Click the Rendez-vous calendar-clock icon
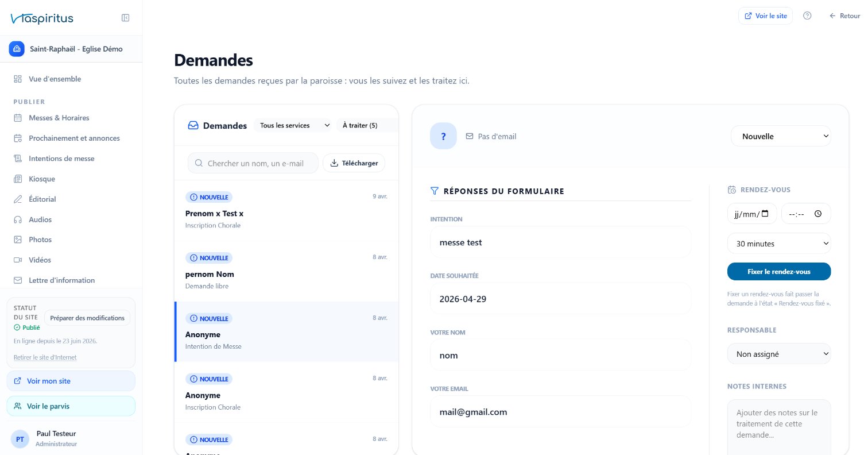This screenshot has width=868, height=455. point(731,190)
